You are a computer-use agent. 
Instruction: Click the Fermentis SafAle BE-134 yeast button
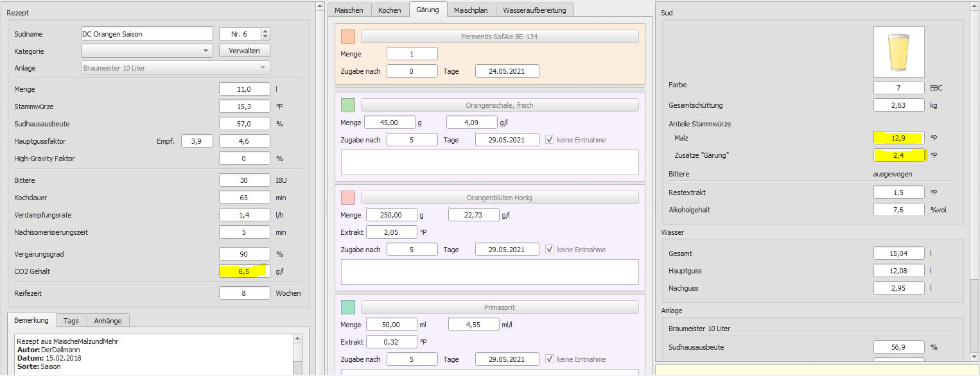pos(500,37)
